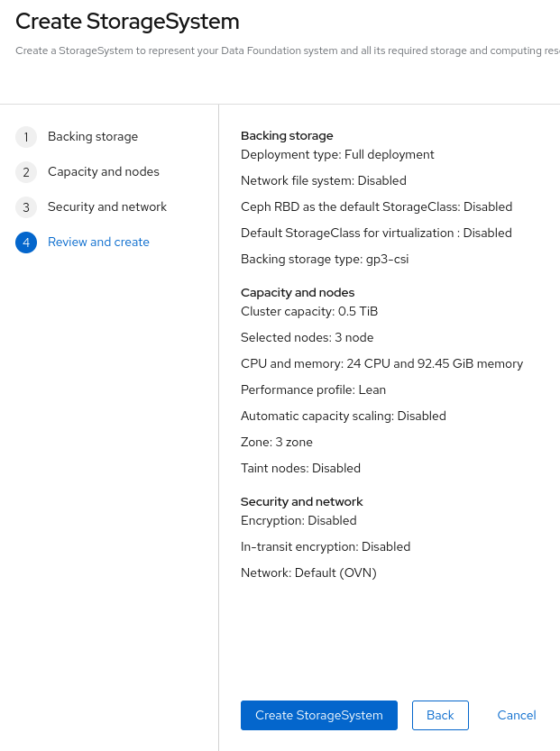Jump to Security and network step
Screen dimensions: 560x751
[107, 207]
